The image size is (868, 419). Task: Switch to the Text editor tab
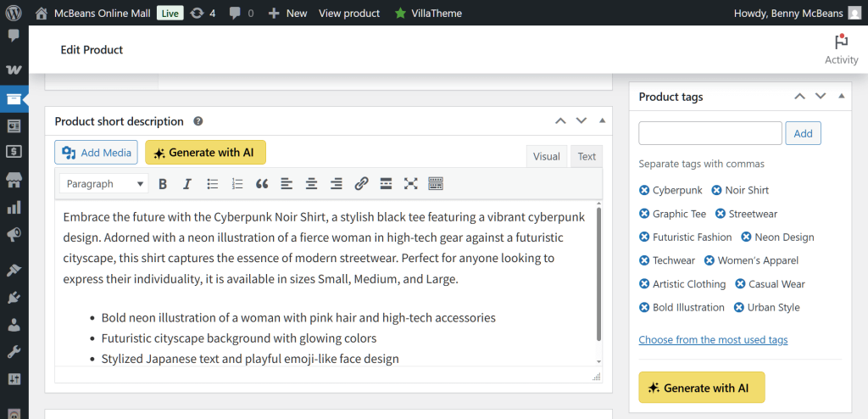click(x=587, y=156)
